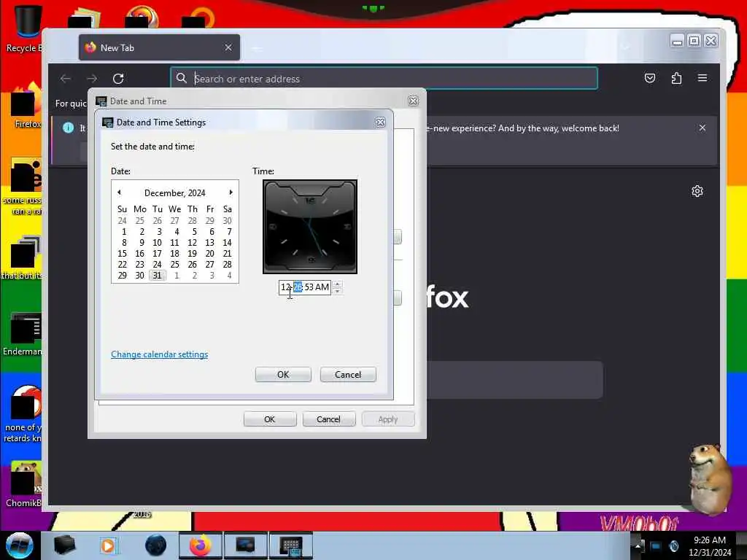This screenshot has height=560, width=747.
Task: Open the Firefox extensions puzzle icon
Action: (x=676, y=78)
